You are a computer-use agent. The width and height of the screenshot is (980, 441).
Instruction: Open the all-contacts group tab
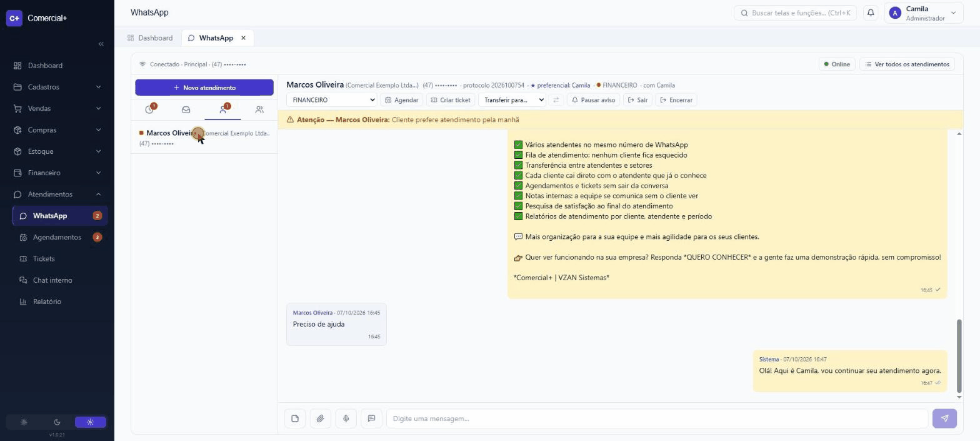pos(259,109)
